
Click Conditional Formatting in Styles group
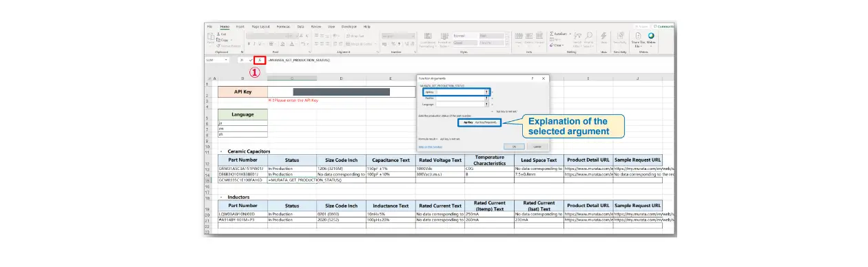pos(428,40)
